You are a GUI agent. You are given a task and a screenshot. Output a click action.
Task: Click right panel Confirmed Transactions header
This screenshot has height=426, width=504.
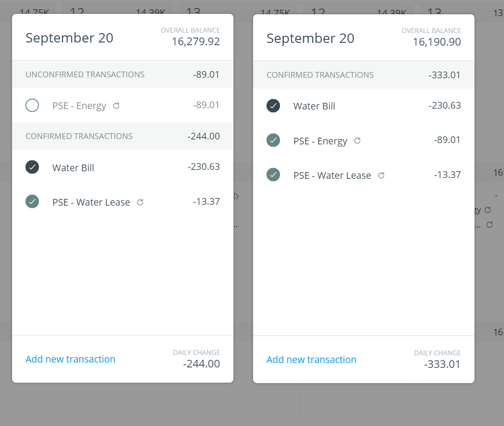364,75
